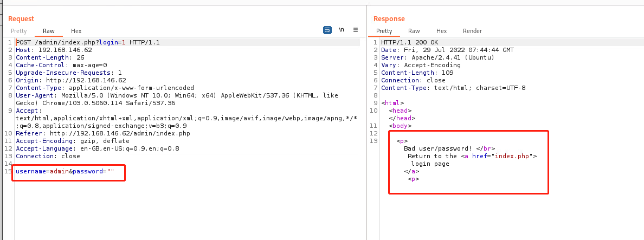The image size is (644, 240).
Task: Switch Response view to Raw tab
Action: (x=414, y=31)
